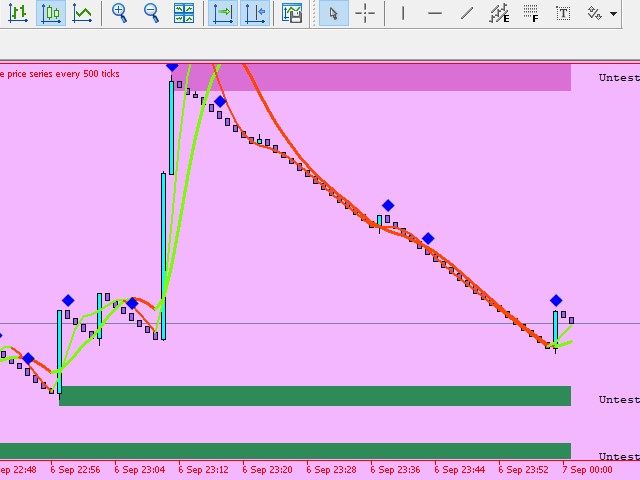The height and width of the screenshot is (480, 640).
Task: Click blue diamond above the 22:56 cyan candle
Action: coord(68,301)
